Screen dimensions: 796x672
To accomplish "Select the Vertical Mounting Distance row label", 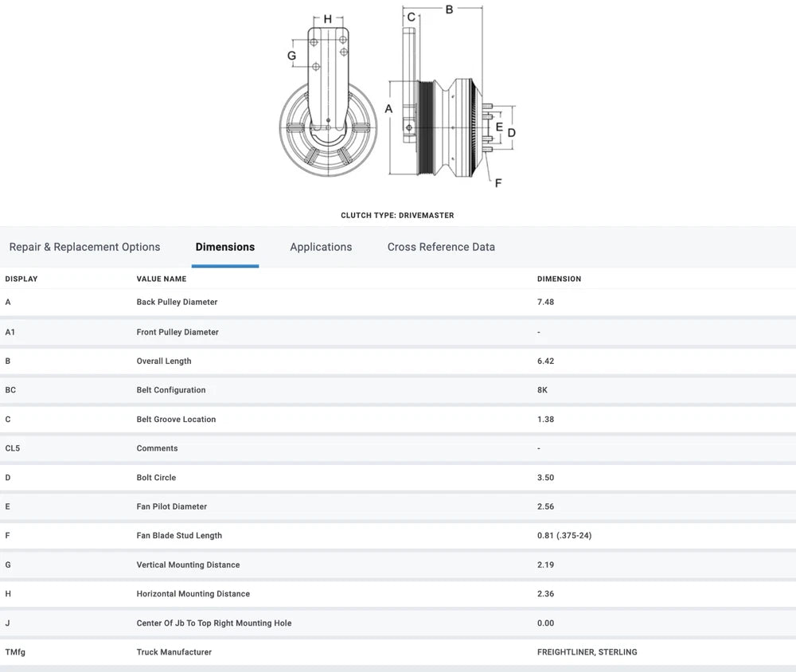I will coord(188,565).
